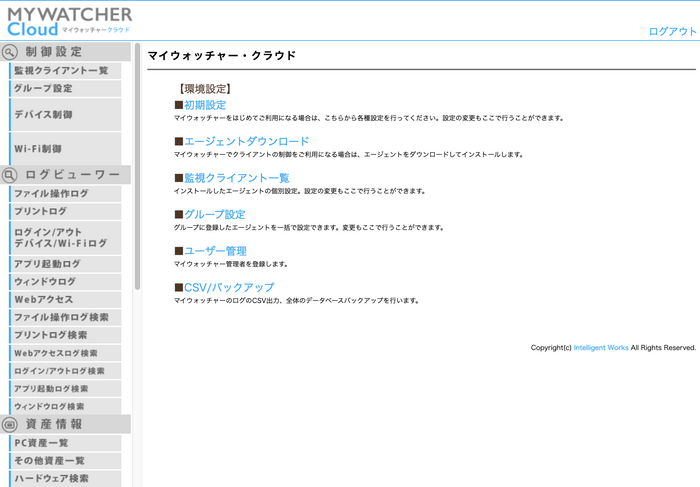Go to 監視クライアント一覧 in main content
The height and width of the screenshot is (487, 700).
(x=236, y=178)
